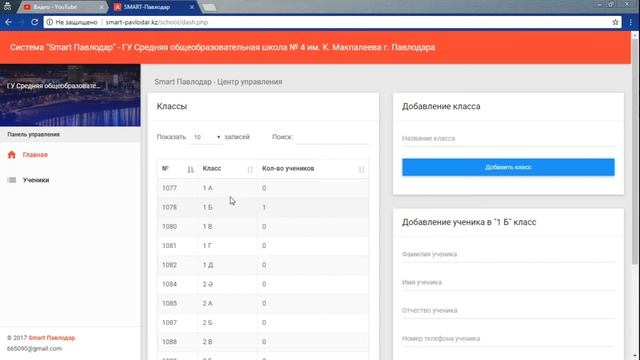The height and width of the screenshot is (360, 640).
Task: Open Chrome three-dot menu
Action: pos(631,22)
